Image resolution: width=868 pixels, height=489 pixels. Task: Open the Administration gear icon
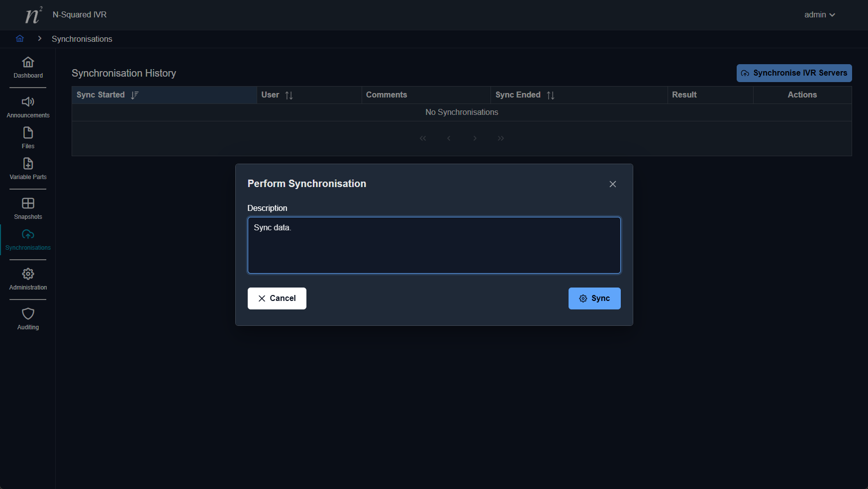pyautogui.click(x=28, y=275)
